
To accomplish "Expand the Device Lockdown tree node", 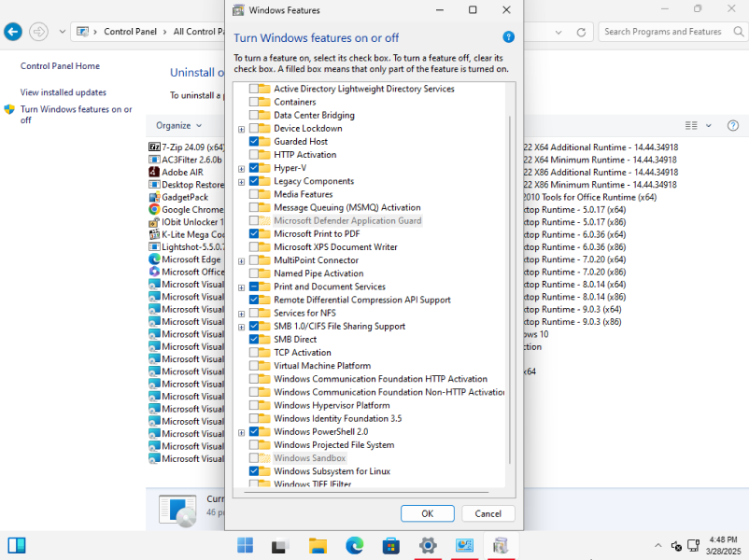I will (x=241, y=129).
